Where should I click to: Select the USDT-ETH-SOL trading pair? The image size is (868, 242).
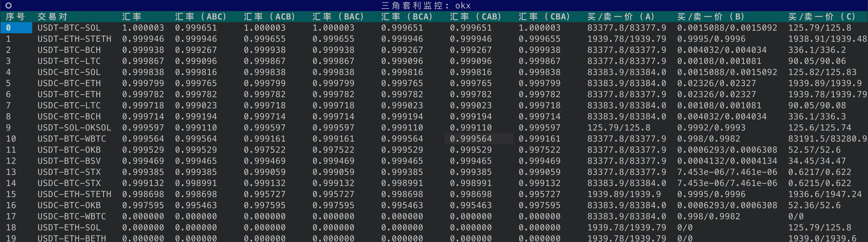click(x=69, y=227)
